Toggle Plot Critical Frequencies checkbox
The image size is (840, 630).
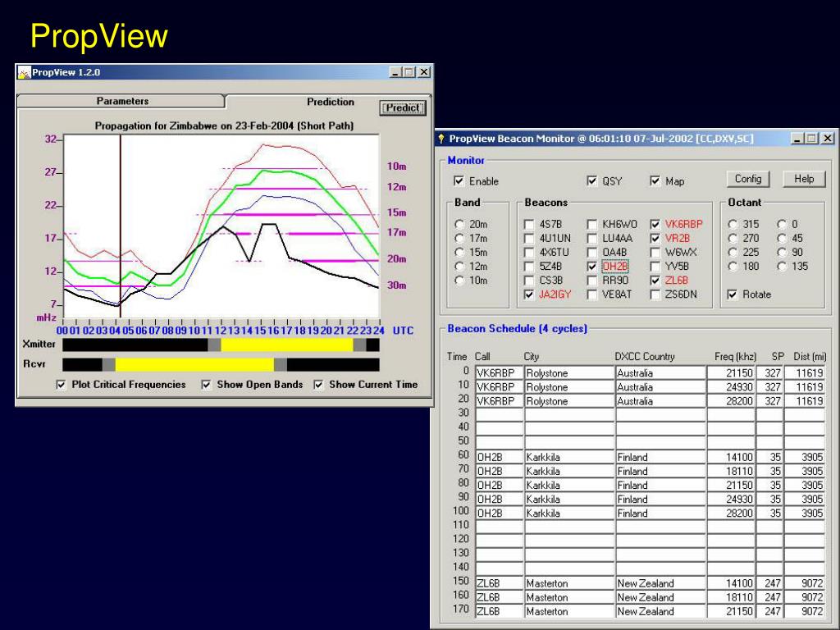click(x=61, y=385)
